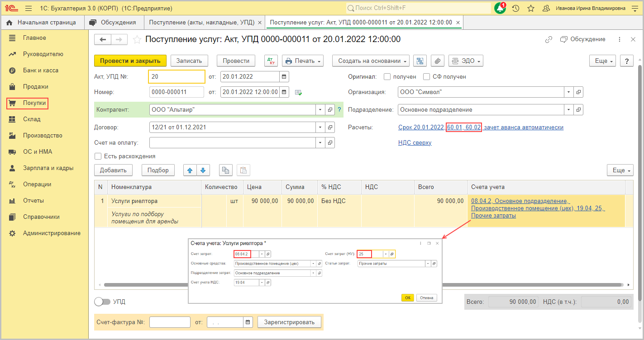This screenshot has width=644, height=340.
Task: Open Зарплата и кадры section
Action: 48,168
